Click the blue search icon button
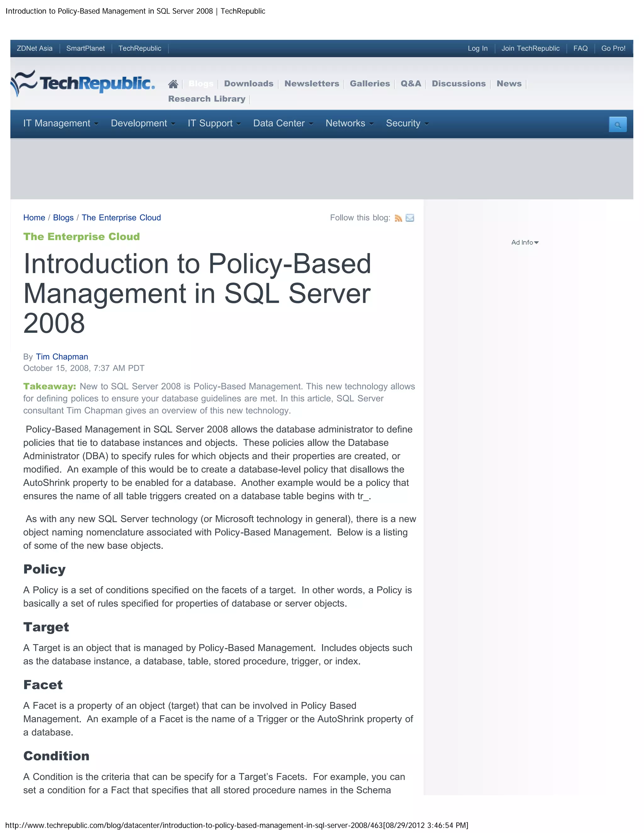The width and height of the screenshot is (644, 833). [617, 125]
